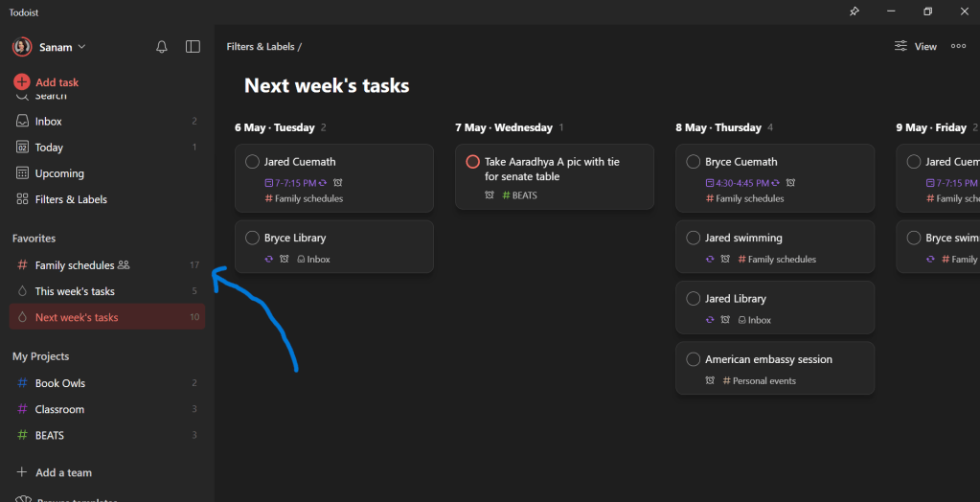
Task: Open the notifications bell icon
Action: click(x=162, y=47)
